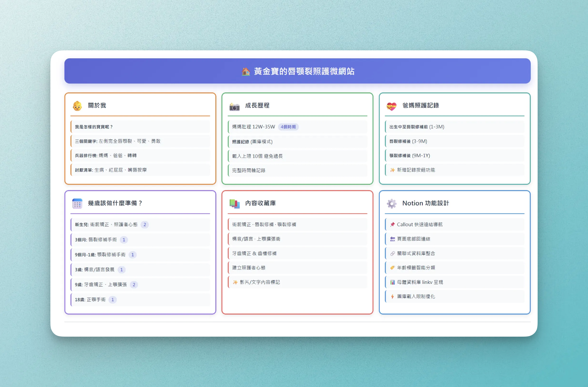Click the calendar icon beside 幾歲該做什麼準備

click(x=77, y=204)
